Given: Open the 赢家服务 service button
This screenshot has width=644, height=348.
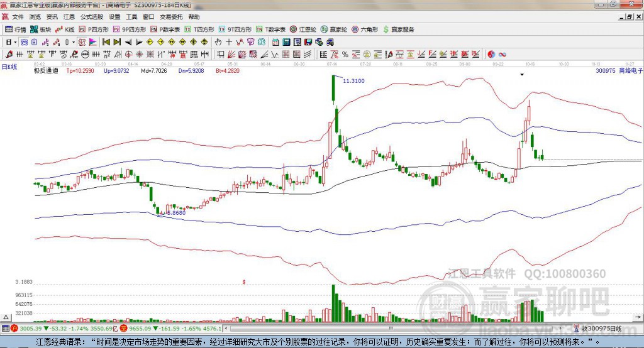Looking at the screenshot, I should pyautogui.click(x=398, y=30).
